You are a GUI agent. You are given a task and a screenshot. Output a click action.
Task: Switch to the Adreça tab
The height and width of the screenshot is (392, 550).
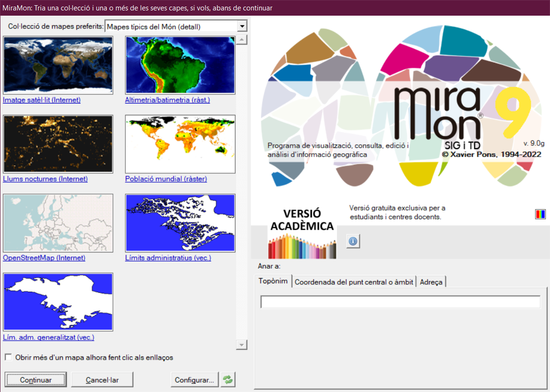click(x=431, y=282)
